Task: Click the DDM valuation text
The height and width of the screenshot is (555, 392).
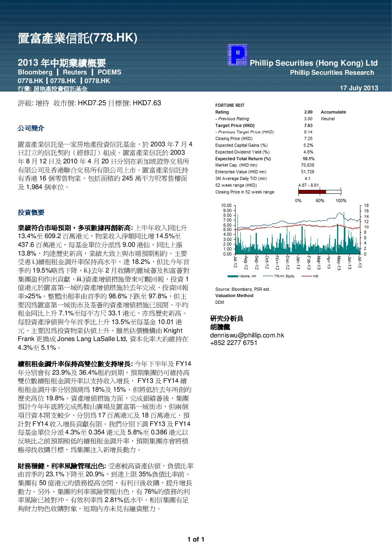Action: [x=220, y=302]
